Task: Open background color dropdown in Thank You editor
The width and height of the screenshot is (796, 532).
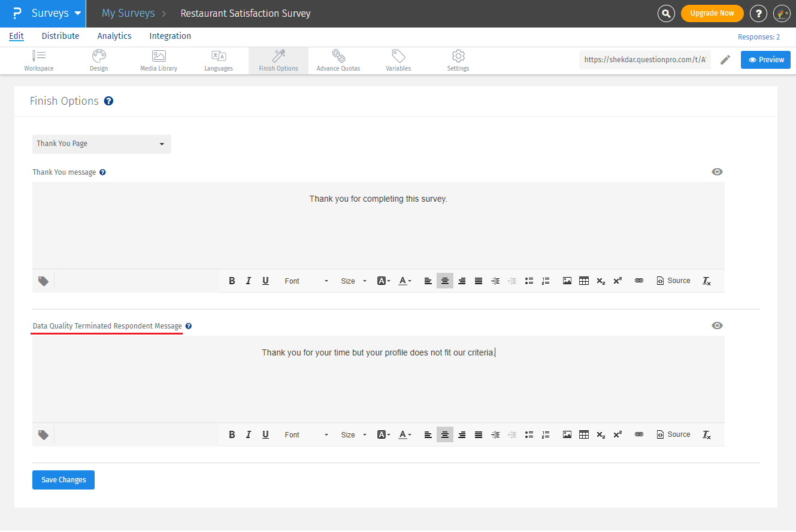Action: pos(384,281)
